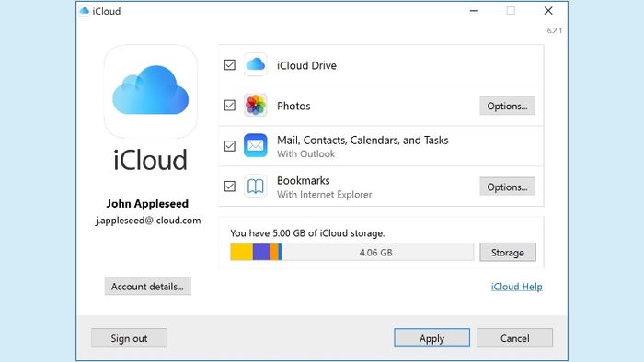This screenshot has height=362, width=644.
Task: Uncheck the iCloud Drive checkbox
Action: [x=230, y=65]
